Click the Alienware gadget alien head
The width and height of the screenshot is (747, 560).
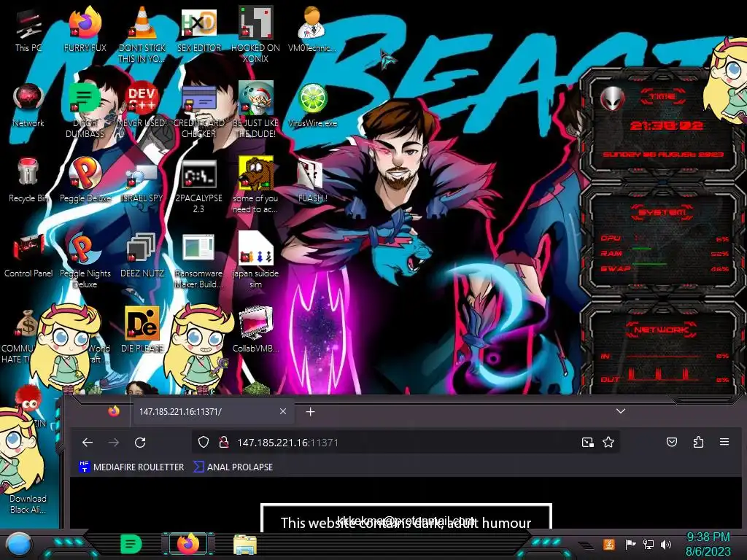click(612, 98)
